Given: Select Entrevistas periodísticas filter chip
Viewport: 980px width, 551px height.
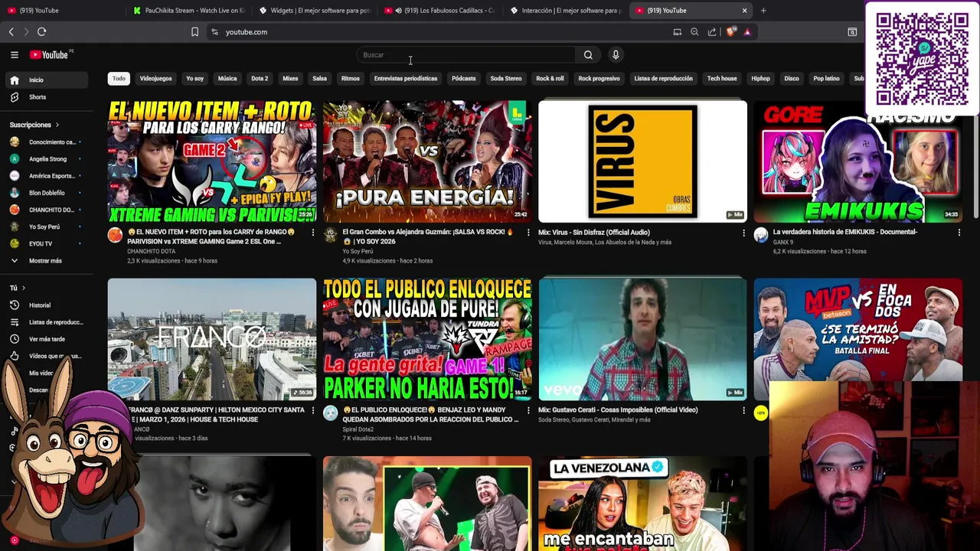Looking at the screenshot, I should 406,79.
